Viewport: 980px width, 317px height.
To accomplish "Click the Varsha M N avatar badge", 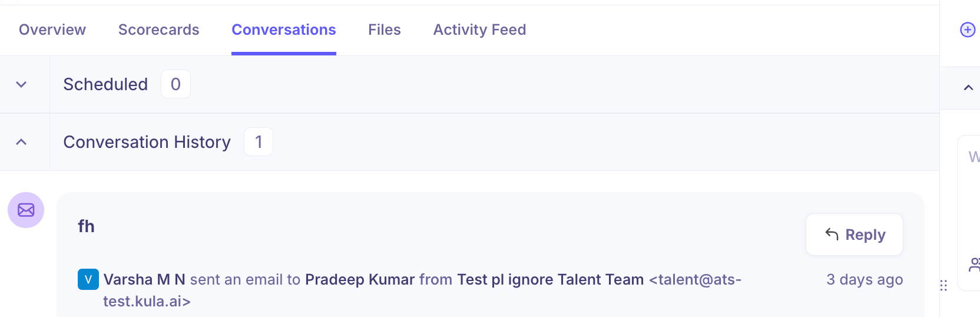I will point(88,279).
